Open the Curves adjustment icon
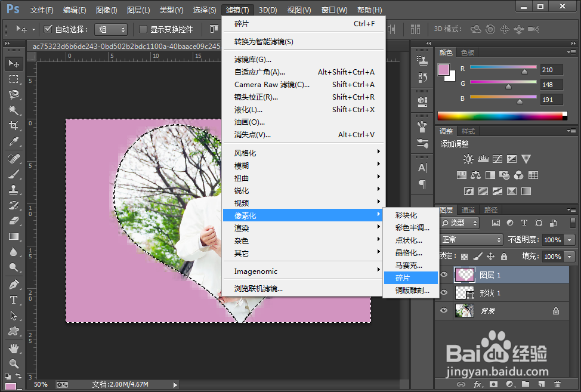This screenshot has height=392, width=581. tap(497, 159)
